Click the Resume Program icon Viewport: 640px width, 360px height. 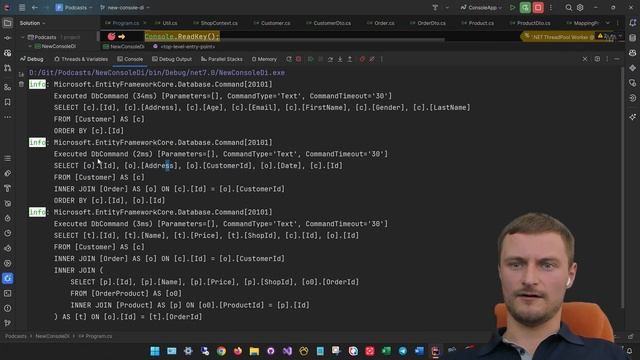(311, 59)
